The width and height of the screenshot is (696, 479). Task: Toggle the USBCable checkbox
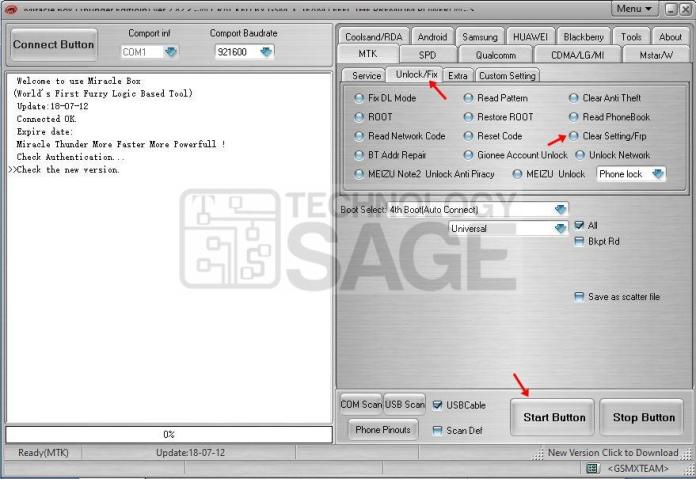pyautogui.click(x=437, y=405)
